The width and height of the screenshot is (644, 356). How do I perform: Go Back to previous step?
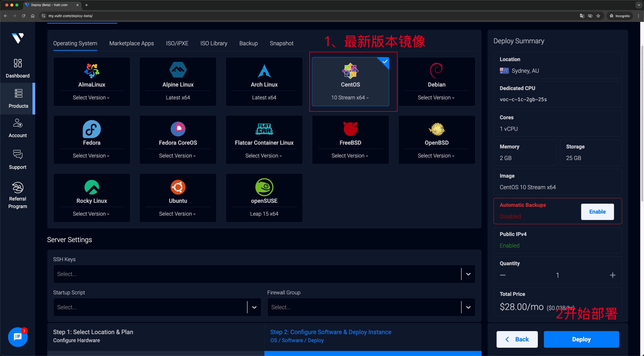tap(517, 339)
